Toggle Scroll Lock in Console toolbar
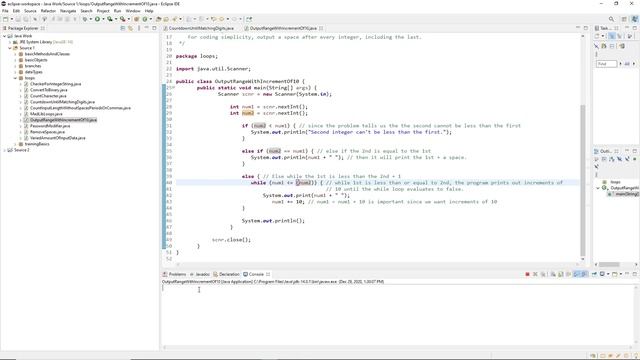This screenshot has width=640, height=360. click(x=561, y=274)
